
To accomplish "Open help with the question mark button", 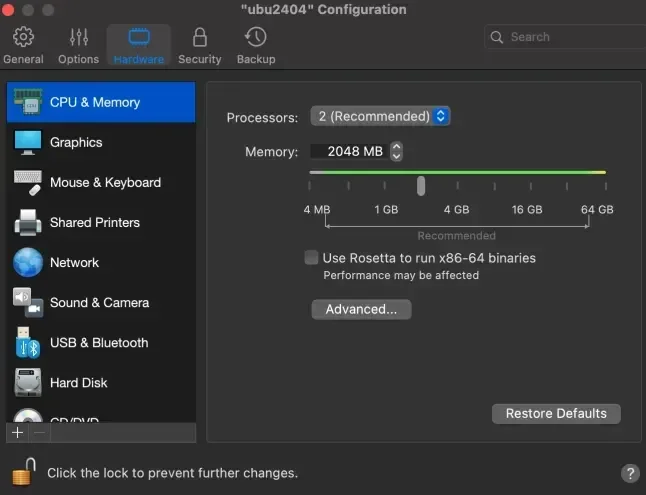I will tap(630, 473).
